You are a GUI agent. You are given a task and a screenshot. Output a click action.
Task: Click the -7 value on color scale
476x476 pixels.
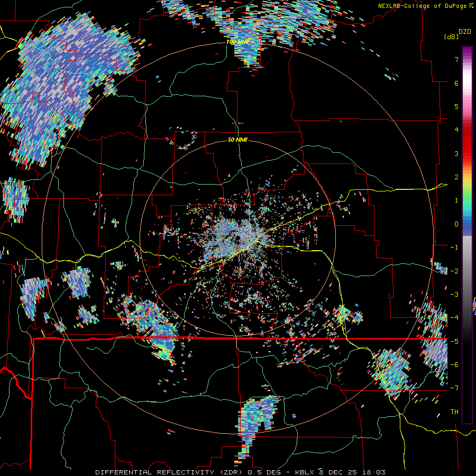[454, 388]
